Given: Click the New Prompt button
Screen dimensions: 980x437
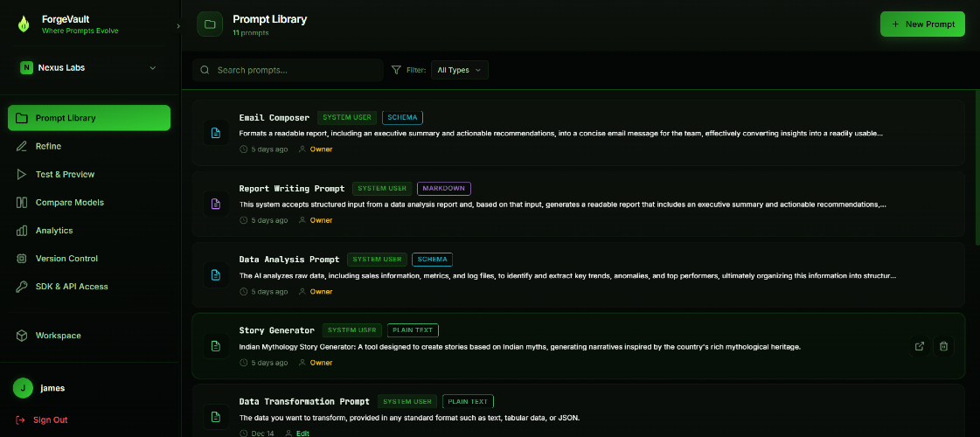Looking at the screenshot, I should point(922,24).
